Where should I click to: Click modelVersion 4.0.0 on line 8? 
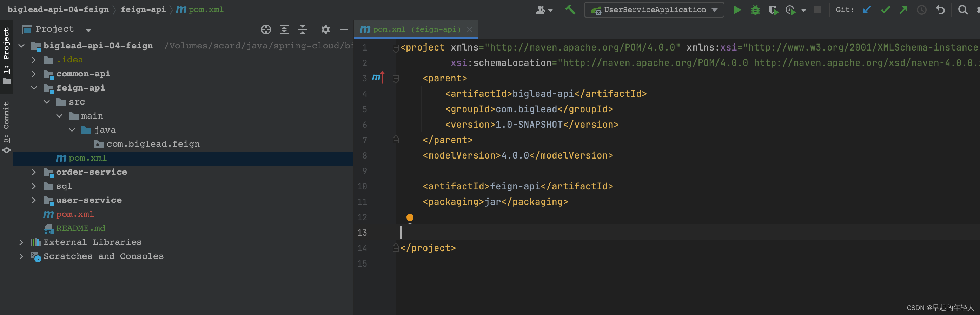click(518, 156)
